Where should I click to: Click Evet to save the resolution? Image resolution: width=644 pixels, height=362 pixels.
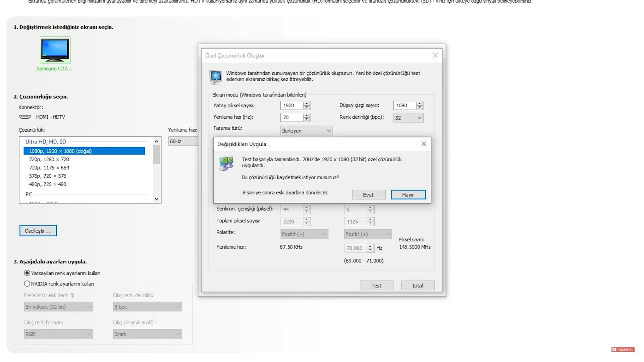click(368, 195)
